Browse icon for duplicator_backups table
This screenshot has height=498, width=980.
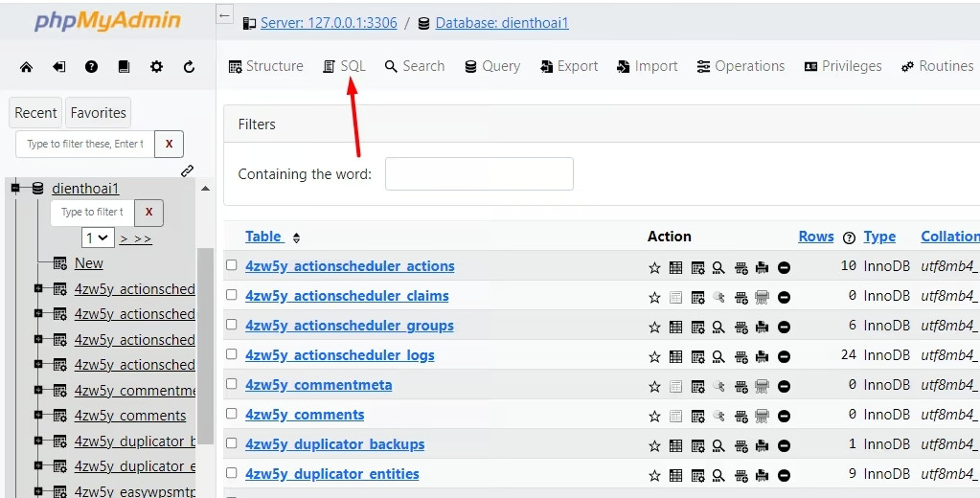pyautogui.click(x=675, y=445)
